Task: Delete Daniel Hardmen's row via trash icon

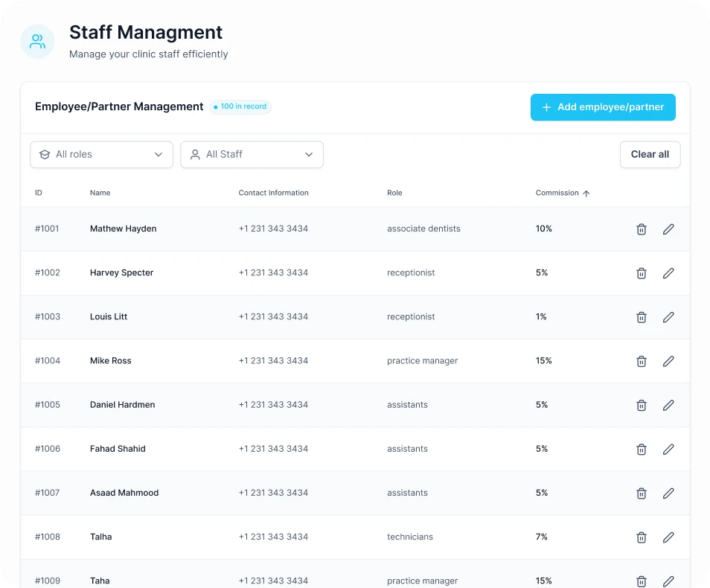Action: pyautogui.click(x=641, y=405)
